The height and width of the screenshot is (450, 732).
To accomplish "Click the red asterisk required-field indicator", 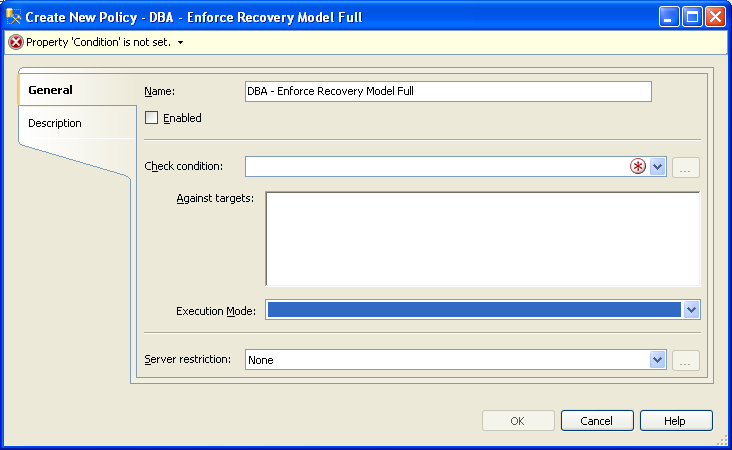I will (x=638, y=166).
